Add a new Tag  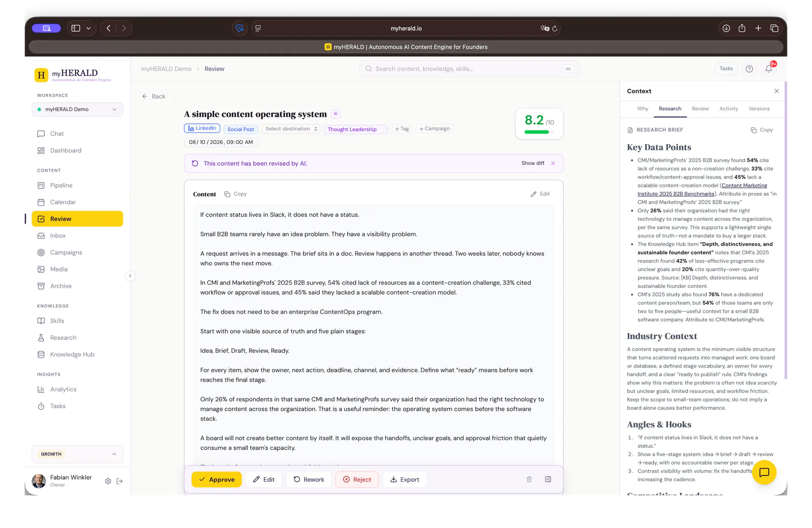[x=402, y=129]
